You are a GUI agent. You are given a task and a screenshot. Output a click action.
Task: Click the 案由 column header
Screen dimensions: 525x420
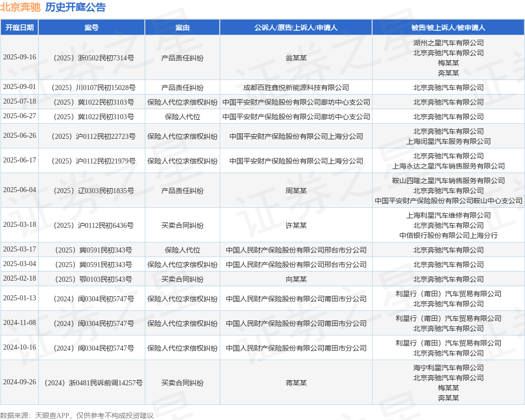(183, 28)
